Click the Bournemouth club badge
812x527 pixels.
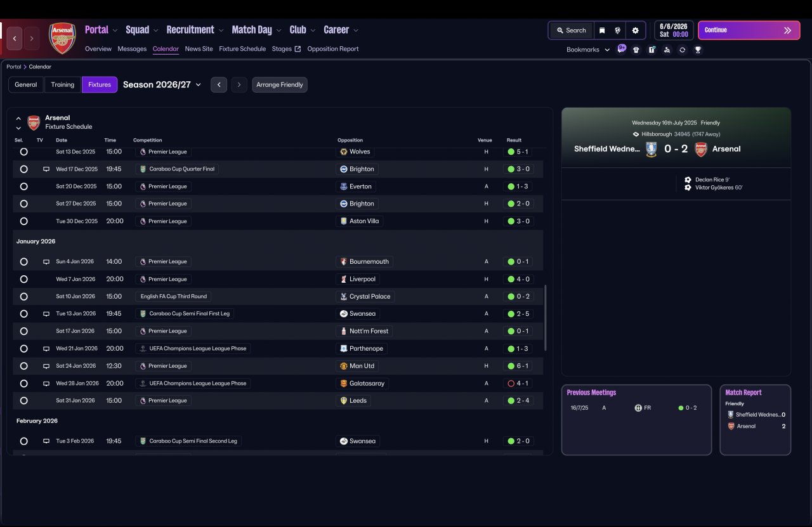tap(344, 261)
